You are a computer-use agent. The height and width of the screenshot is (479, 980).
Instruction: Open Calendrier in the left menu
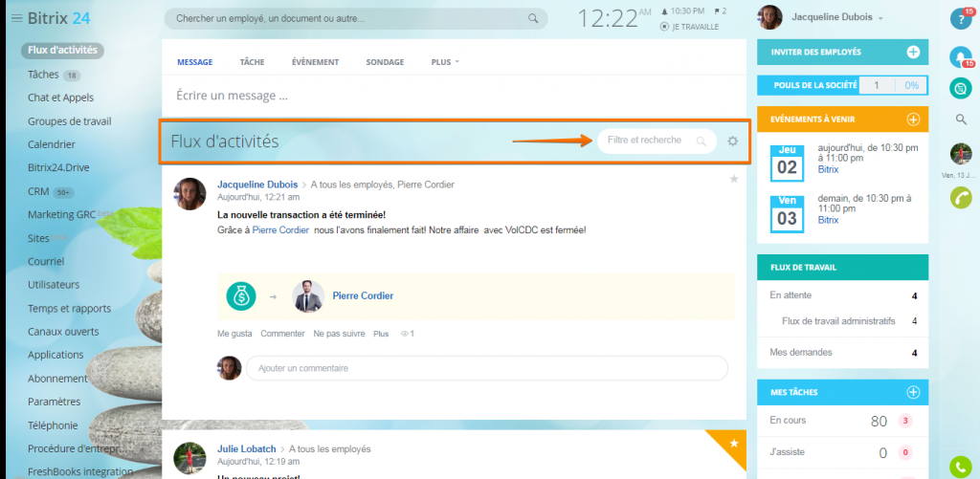[52, 144]
